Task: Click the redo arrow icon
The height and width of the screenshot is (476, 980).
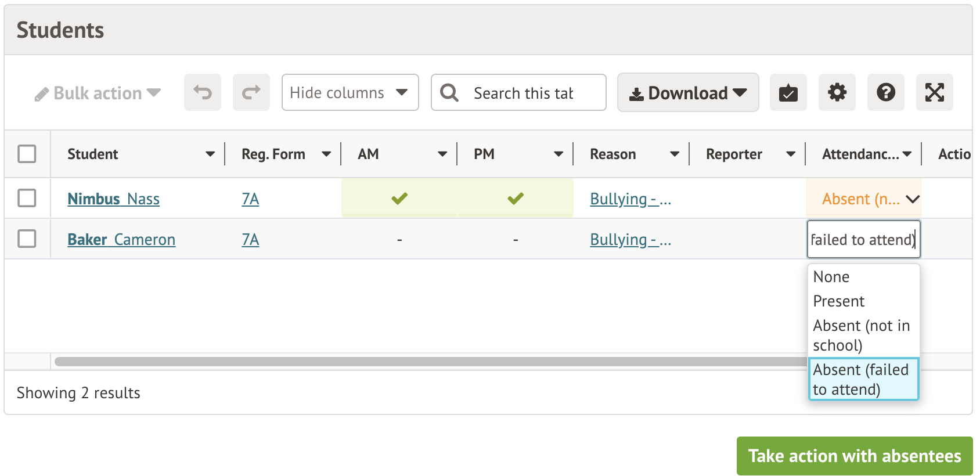Action: tap(251, 92)
